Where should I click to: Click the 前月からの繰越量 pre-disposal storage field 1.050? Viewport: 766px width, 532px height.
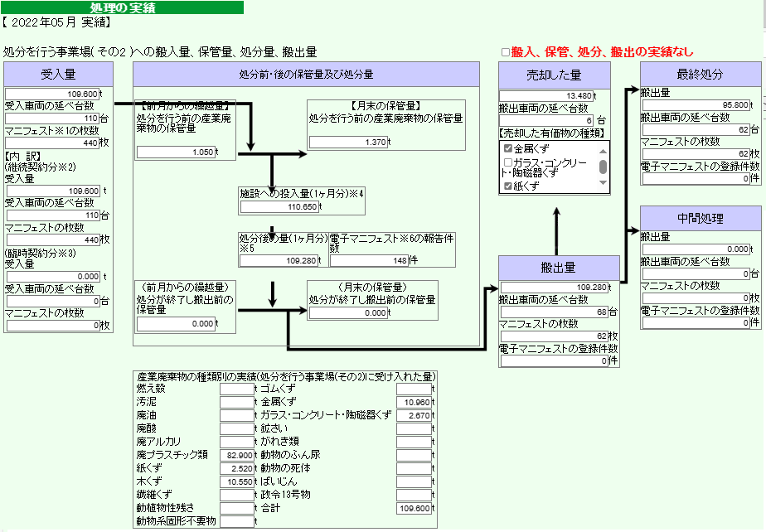tap(176, 152)
